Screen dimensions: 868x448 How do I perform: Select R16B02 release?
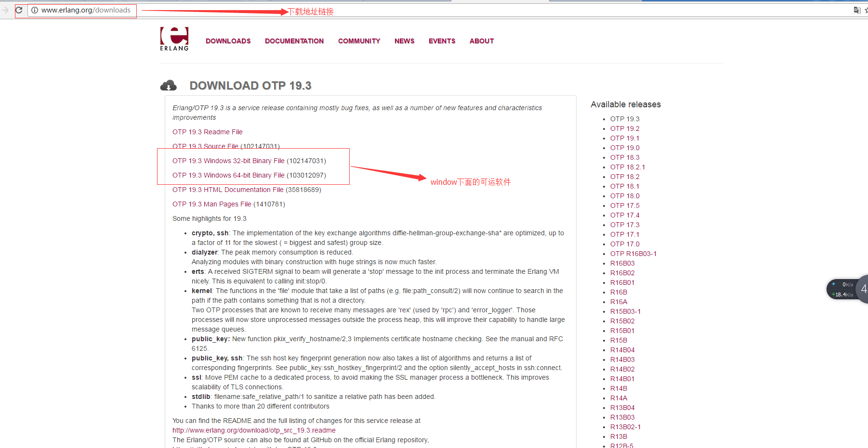click(622, 273)
